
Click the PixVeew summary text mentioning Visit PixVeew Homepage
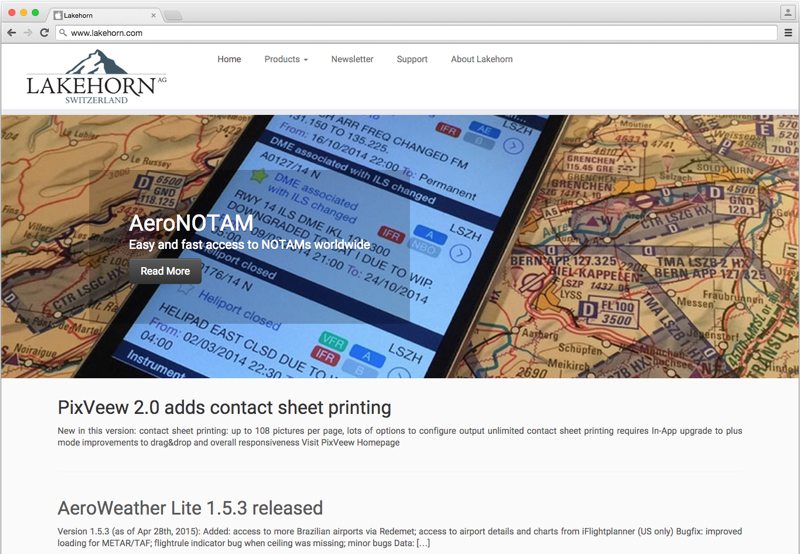pyautogui.click(x=400, y=437)
